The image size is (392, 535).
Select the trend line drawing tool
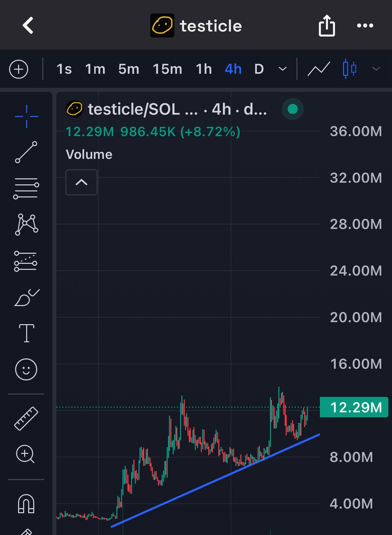click(x=26, y=152)
